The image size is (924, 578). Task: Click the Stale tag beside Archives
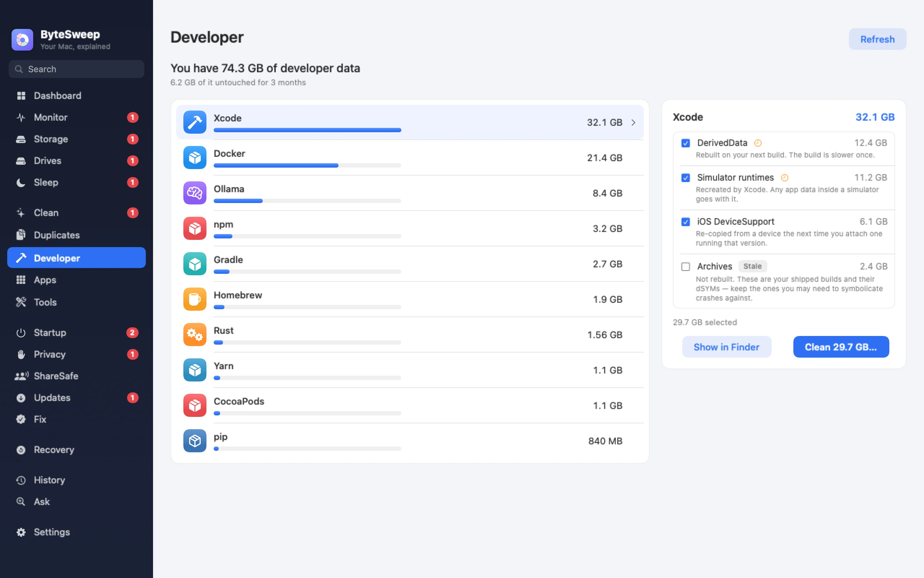752,266
